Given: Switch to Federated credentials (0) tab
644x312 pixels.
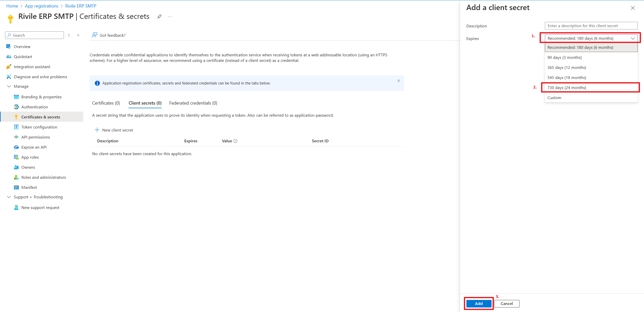Looking at the screenshot, I should point(193,103).
